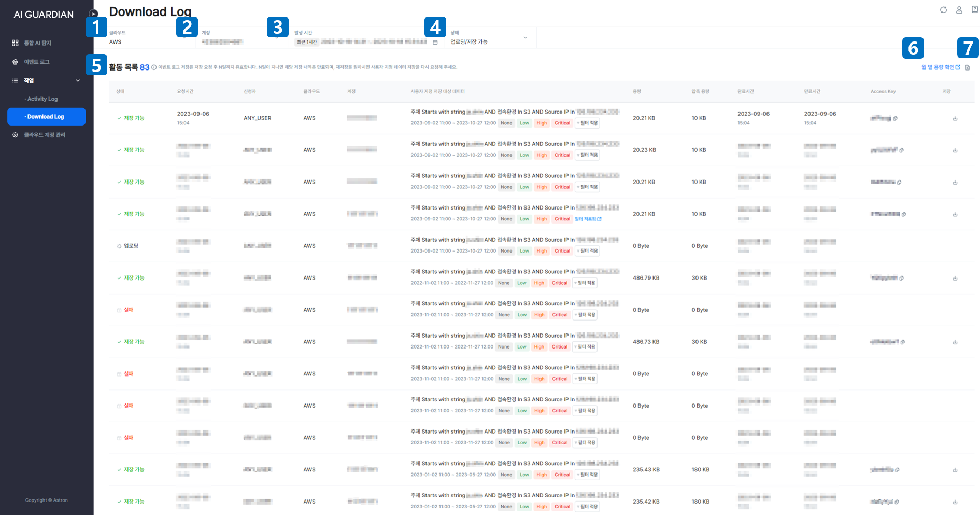Click the High tag in the 20.23 KB row
This screenshot has width=980, height=515.
coord(542,155)
